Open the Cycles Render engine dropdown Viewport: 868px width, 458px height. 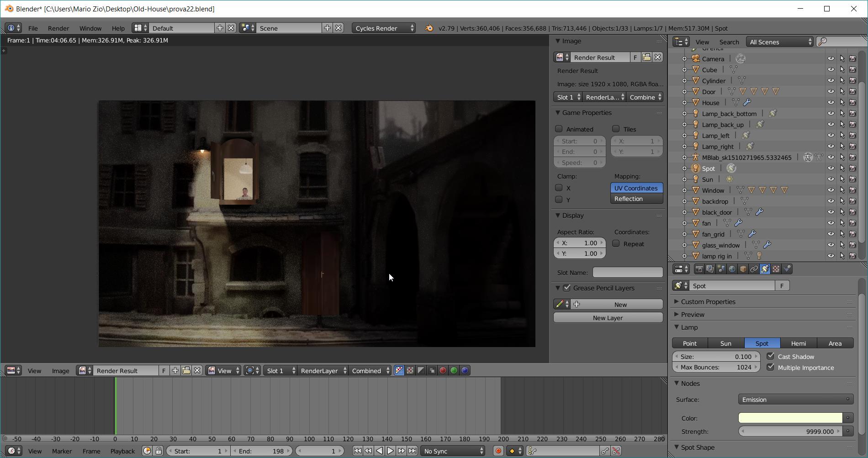[x=384, y=28]
